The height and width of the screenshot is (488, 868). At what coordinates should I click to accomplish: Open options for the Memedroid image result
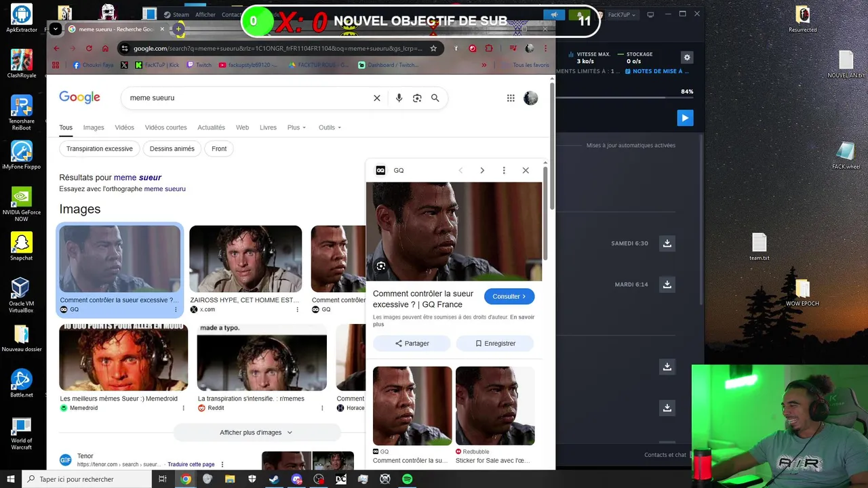183,408
